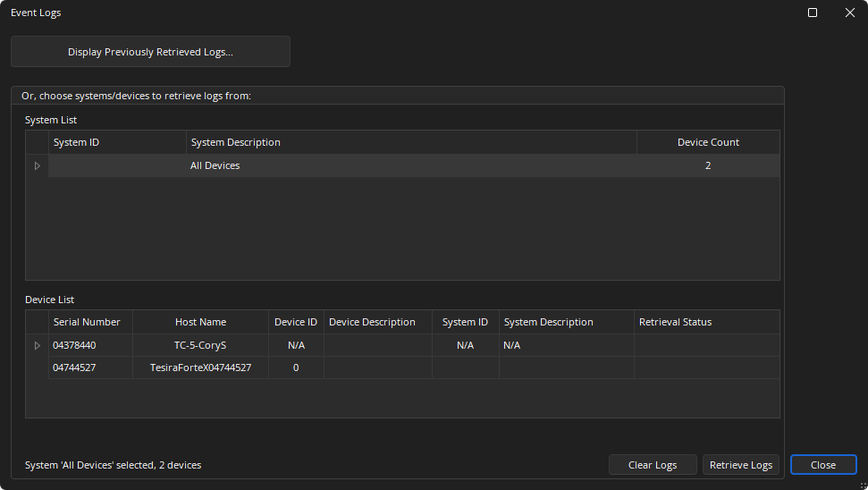Select the TesiraForteX04744527 device row
Viewport: 868px width, 490px height.
[200, 367]
